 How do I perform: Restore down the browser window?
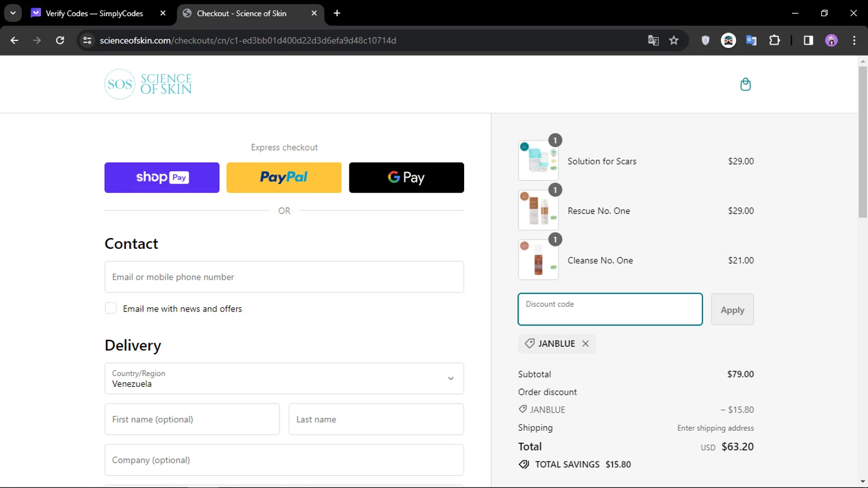click(824, 13)
